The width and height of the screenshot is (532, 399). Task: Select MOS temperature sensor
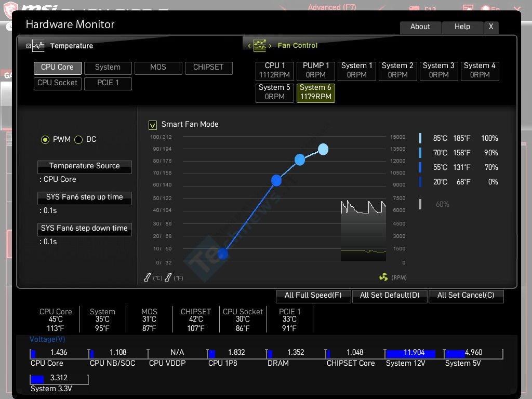tap(158, 68)
